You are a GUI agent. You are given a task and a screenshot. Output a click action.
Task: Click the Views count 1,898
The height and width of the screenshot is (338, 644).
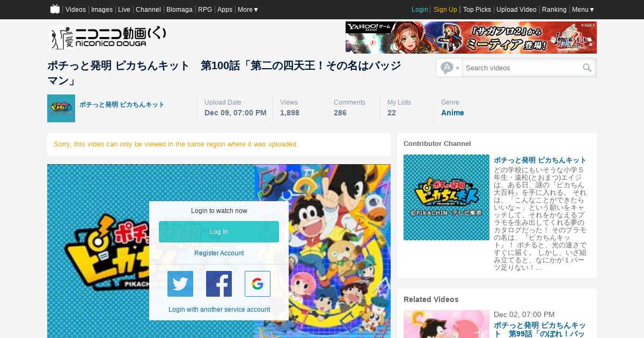pos(290,113)
